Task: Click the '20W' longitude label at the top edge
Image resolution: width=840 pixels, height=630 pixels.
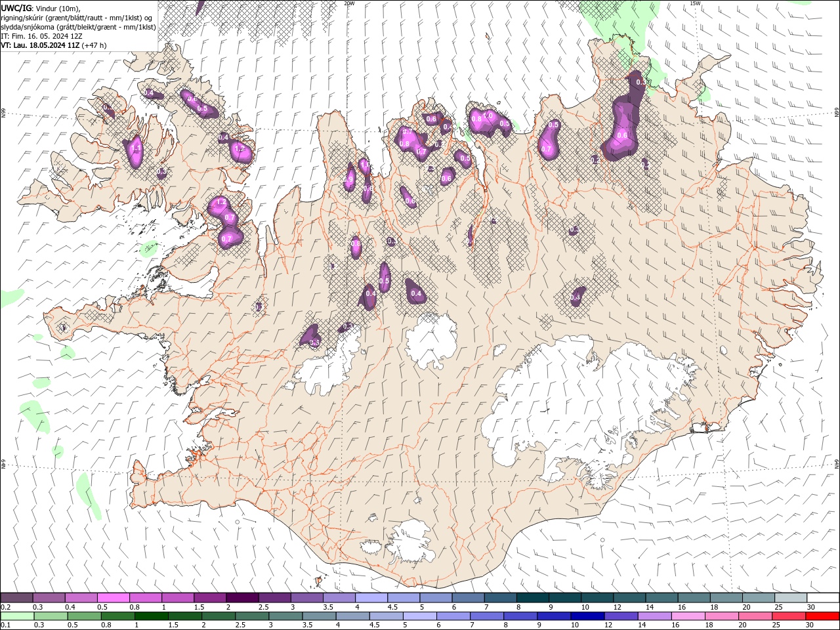Action: [349, 3]
